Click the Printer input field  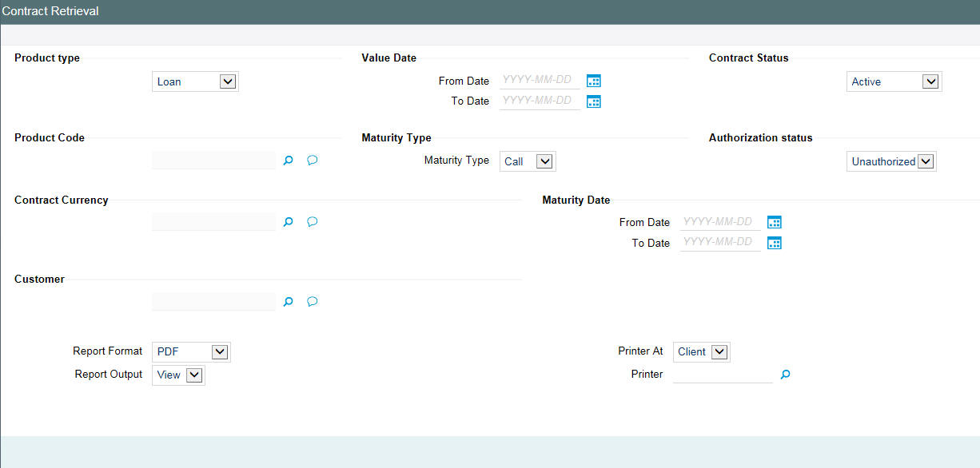(x=723, y=374)
